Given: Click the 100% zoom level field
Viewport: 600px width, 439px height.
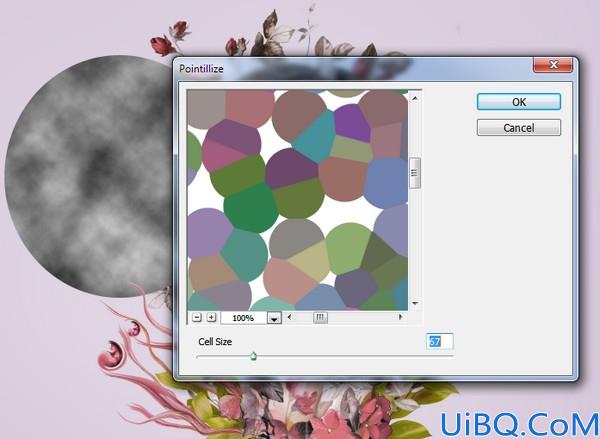Looking at the screenshot, I should pos(243,318).
